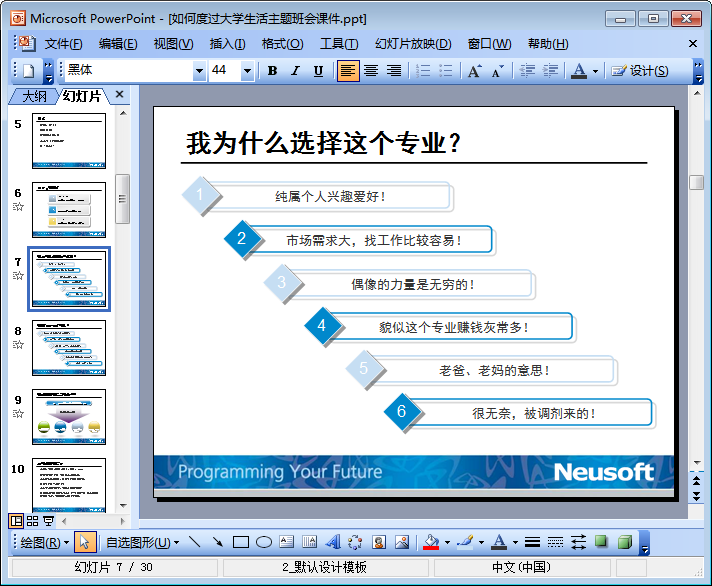Click the Insert WordArt icon
The image size is (712, 586).
coord(333,542)
